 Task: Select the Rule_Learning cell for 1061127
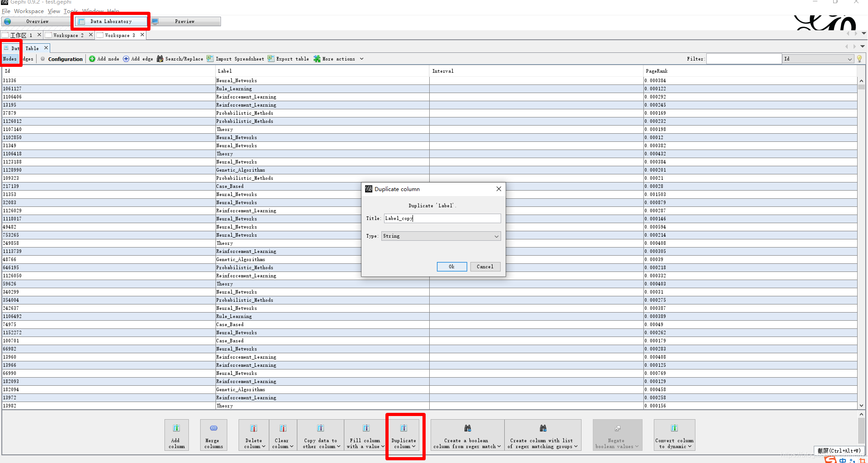click(x=322, y=89)
